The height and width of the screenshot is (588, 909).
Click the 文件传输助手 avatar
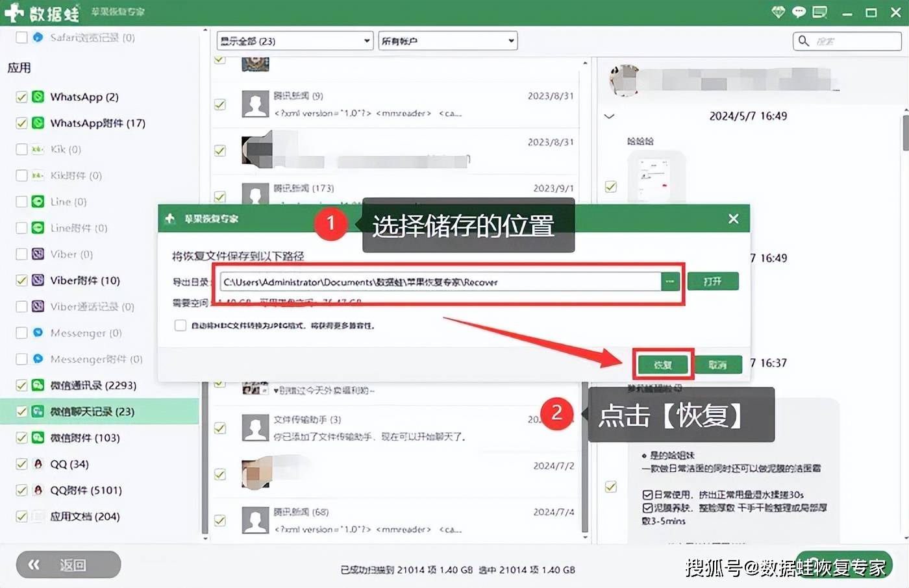255,428
